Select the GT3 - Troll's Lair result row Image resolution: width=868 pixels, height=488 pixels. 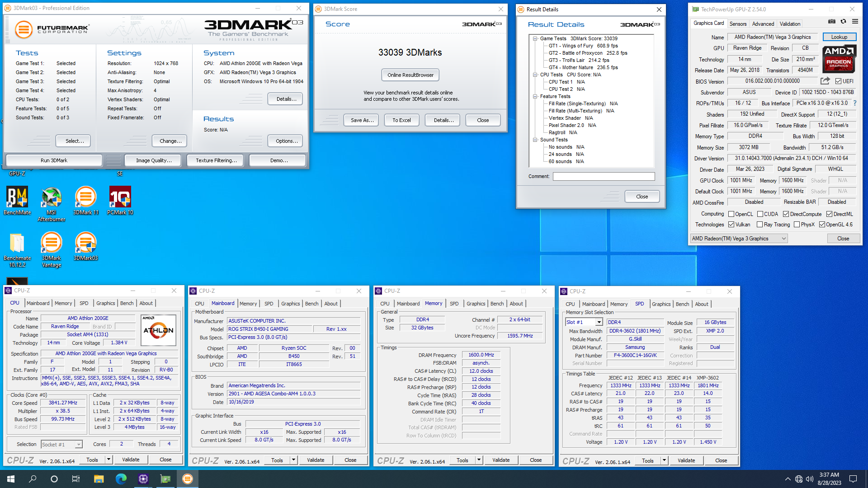[579, 60]
